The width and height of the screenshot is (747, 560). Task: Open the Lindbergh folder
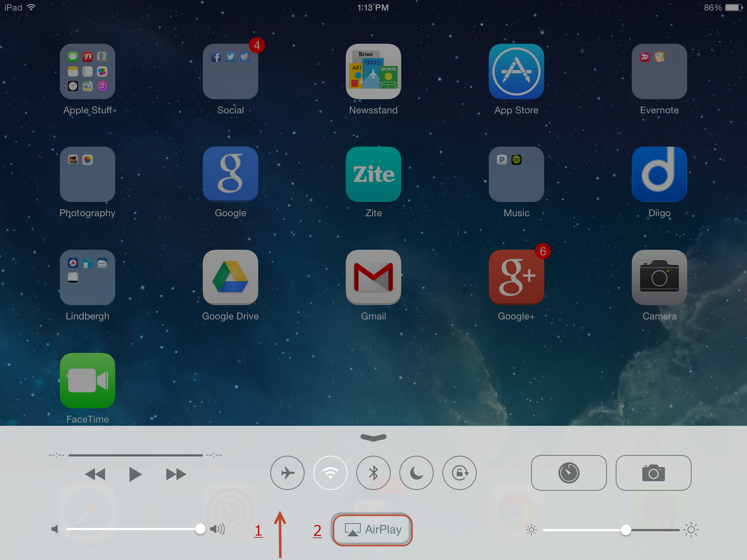[x=87, y=278]
